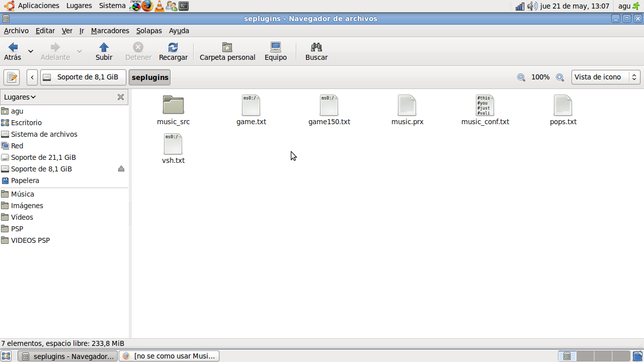Open the Vista de icono view selector

606,77
